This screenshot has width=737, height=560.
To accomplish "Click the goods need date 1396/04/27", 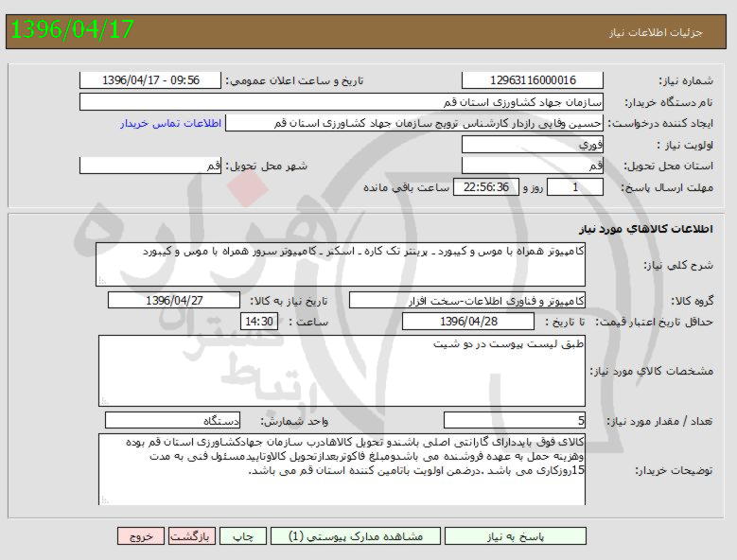I will (x=175, y=300).
